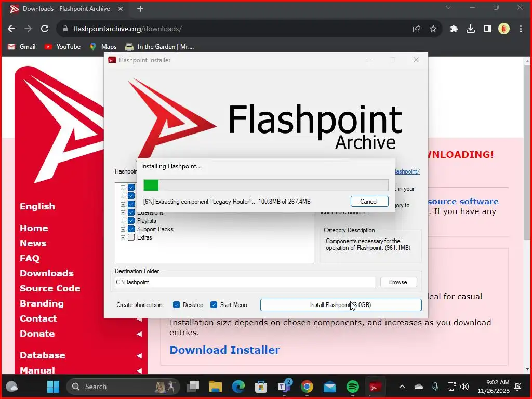
Task: Open News in the site sidebar
Action: point(33,243)
